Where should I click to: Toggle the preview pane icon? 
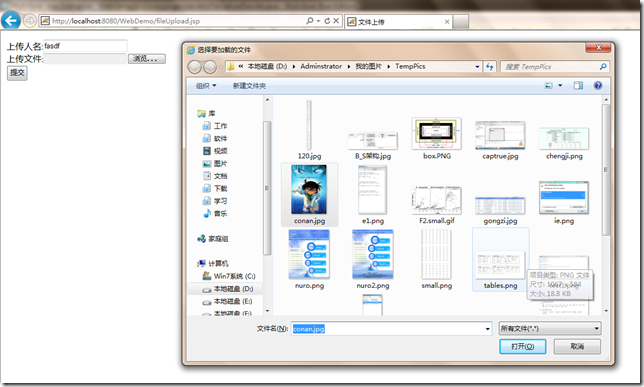pyautogui.click(x=578, y=85)
